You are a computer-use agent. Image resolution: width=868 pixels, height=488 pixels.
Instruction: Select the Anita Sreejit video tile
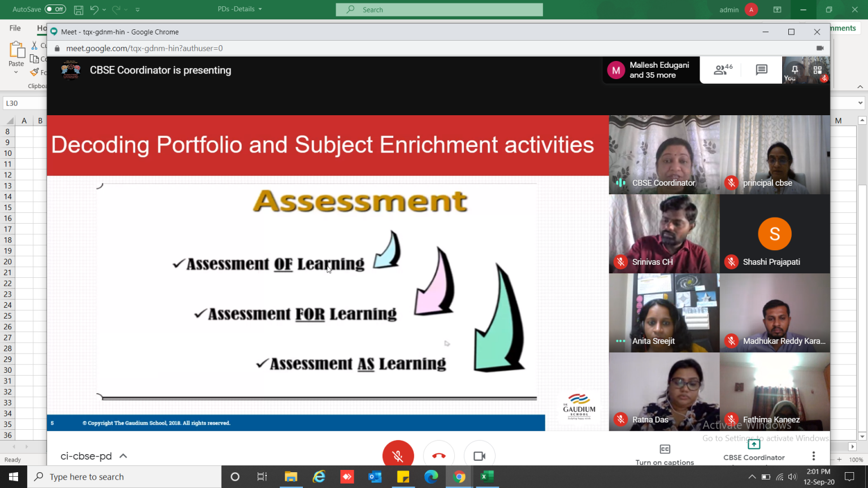[664, 313]
